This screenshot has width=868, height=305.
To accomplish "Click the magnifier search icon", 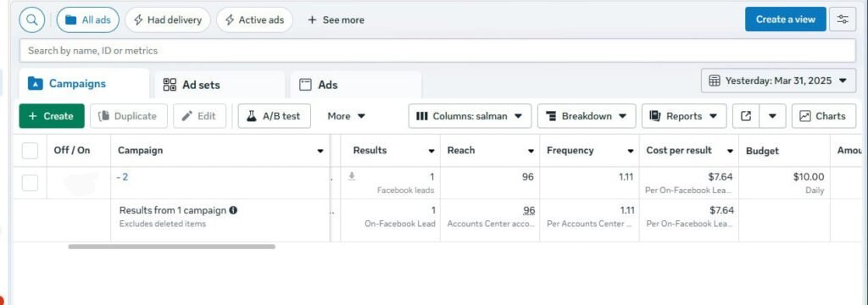I will tap(32, 20).
